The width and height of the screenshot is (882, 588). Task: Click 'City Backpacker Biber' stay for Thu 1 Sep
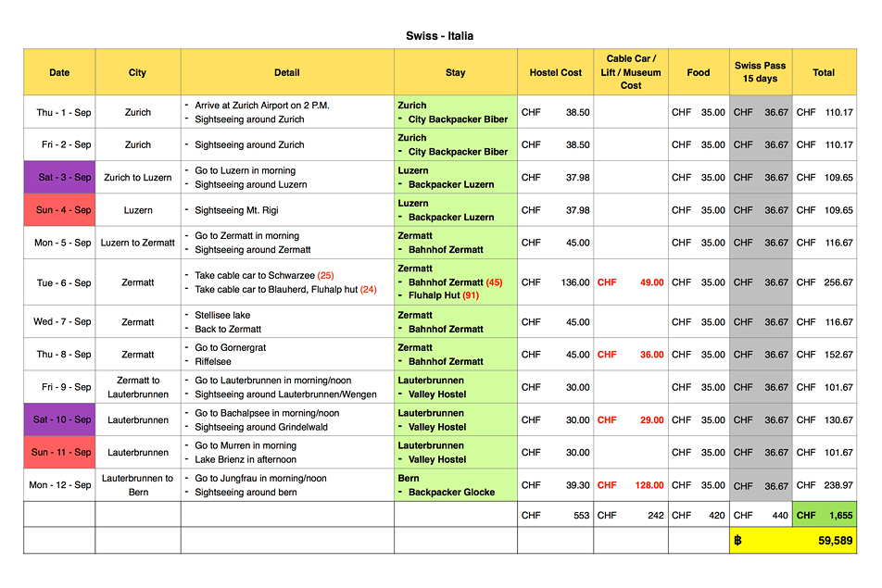(458, 119)
